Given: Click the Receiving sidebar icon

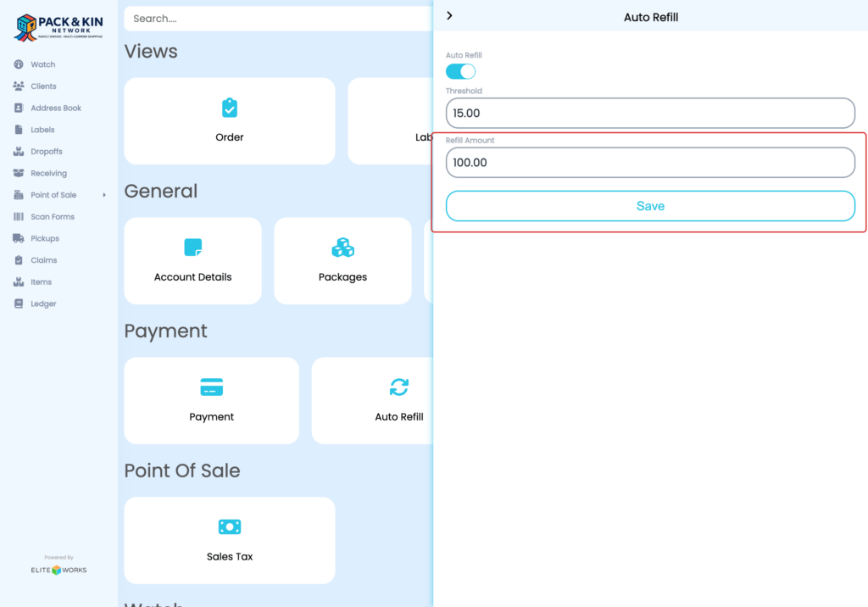Looking at the screenshot, I should click(x=19, y=173).
